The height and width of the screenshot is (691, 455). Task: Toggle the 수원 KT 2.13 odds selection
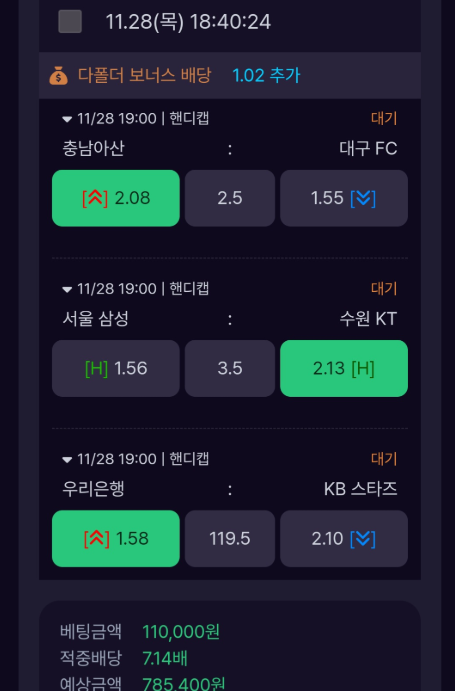coord(344,368)
